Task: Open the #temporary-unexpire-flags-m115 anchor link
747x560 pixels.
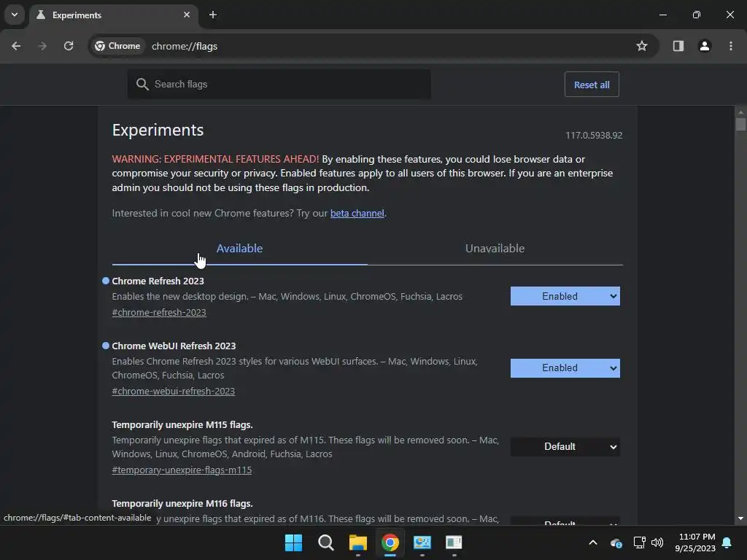Action: pos(182,470)
